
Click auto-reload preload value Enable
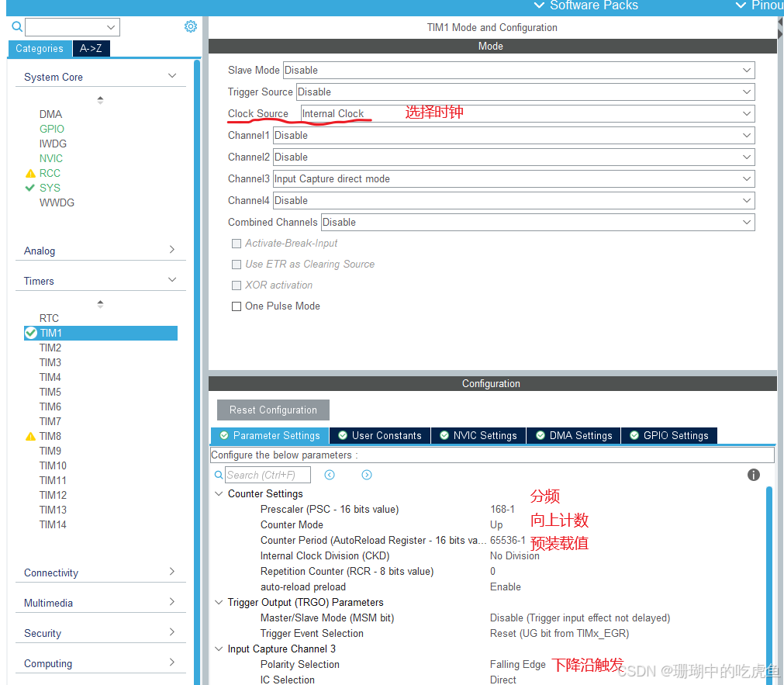pyautogui.click(x=505, y=587)
